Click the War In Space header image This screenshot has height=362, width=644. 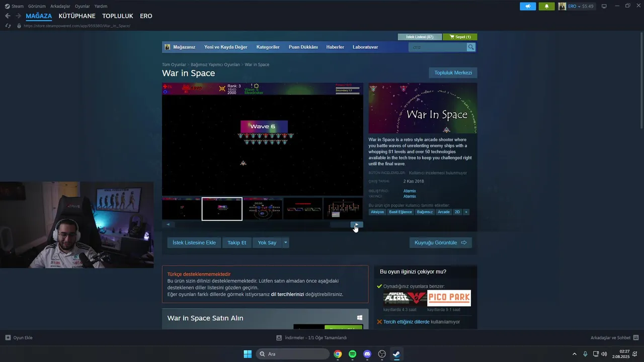(423, 108)
